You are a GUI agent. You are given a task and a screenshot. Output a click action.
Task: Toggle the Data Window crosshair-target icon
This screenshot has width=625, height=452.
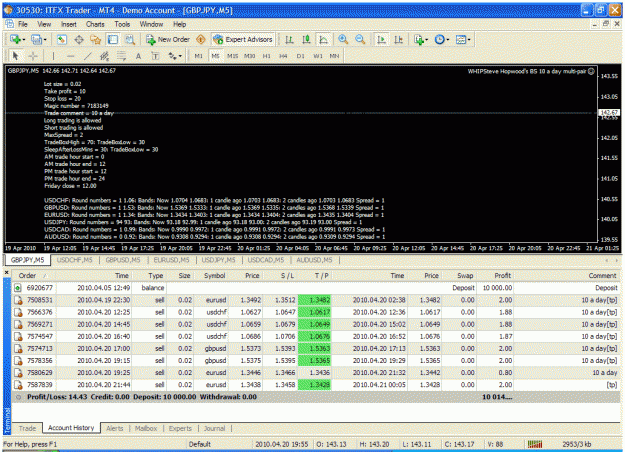79,39
